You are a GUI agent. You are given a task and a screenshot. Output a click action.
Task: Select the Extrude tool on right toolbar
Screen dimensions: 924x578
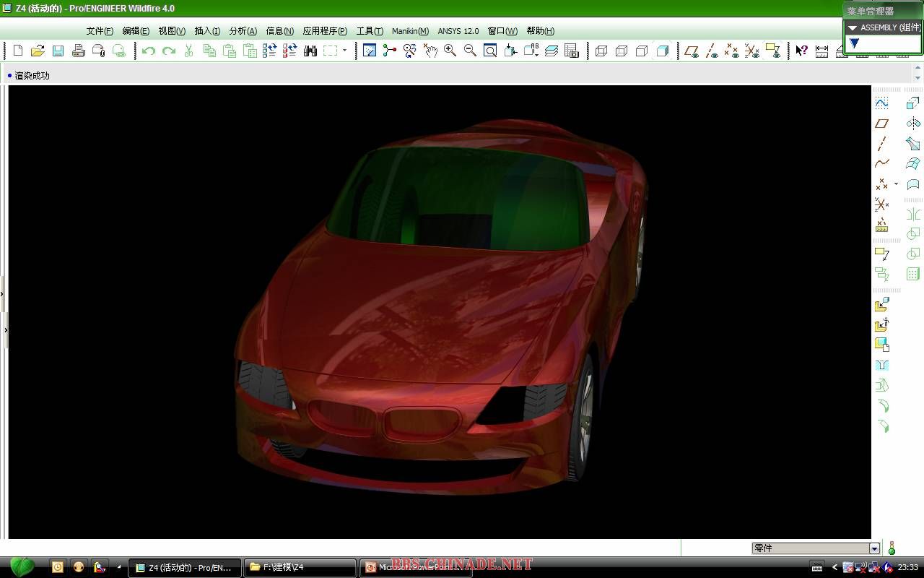(x=913, y=103)
